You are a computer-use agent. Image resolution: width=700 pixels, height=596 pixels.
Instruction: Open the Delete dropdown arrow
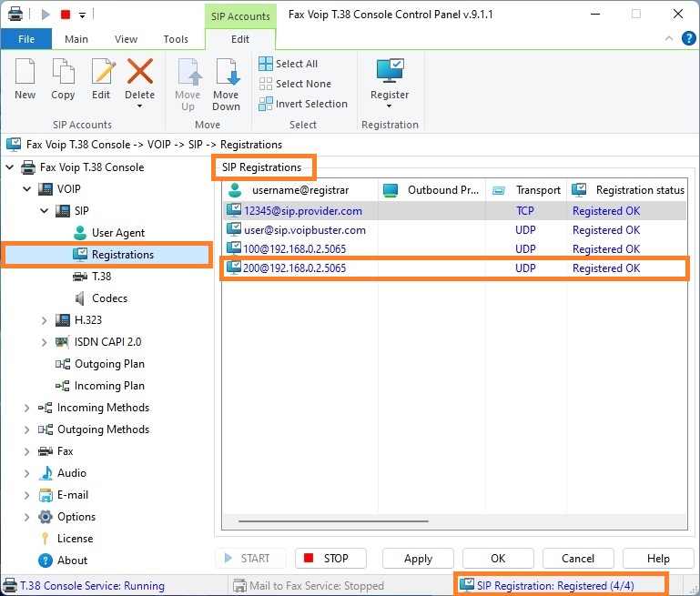(x=140, y=106)
